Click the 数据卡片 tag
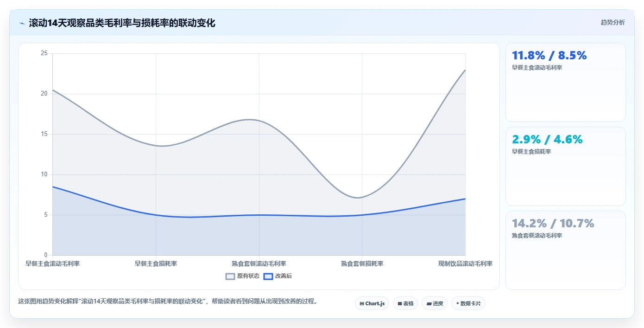The height and width of the screenshot is (328, 644). coord(468,303)
